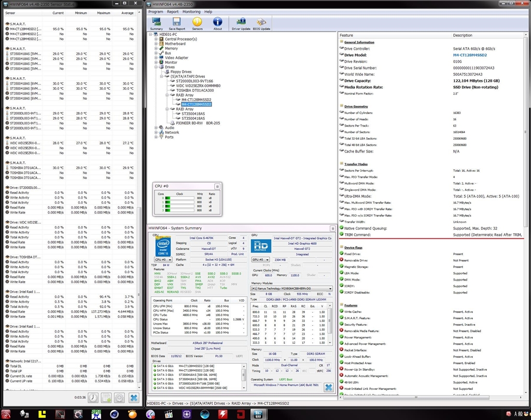Viewport: 531px width, 420px height.
Task: Select TOSHIBA DT01ACA300 drive in tree
Action: (198, 90)
